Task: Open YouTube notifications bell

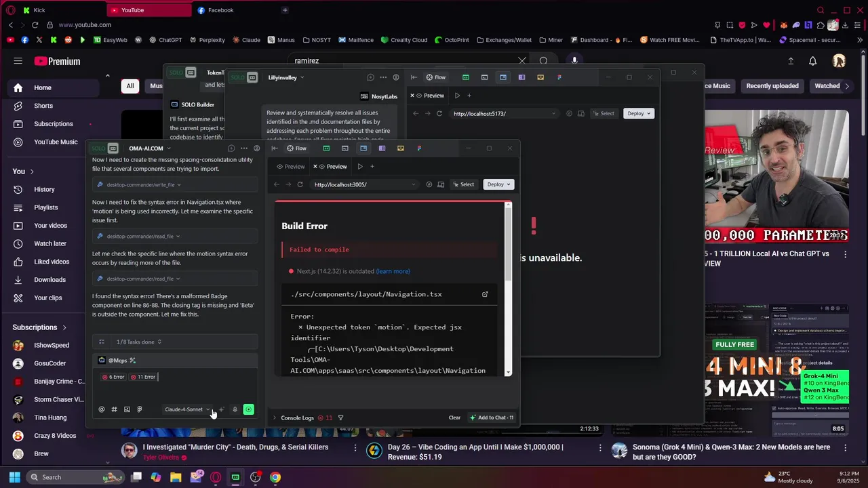Action: click(x=812, y=61)
